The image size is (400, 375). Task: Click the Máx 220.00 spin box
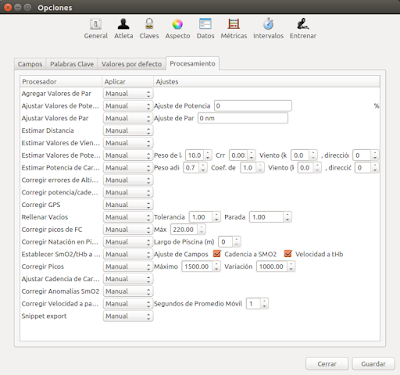[188, 230]
